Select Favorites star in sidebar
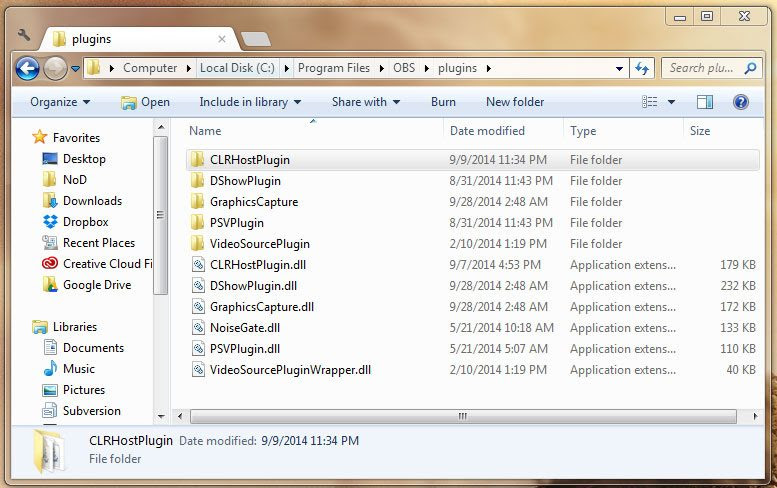Screen dimensions: 777x488 (40, 137)
